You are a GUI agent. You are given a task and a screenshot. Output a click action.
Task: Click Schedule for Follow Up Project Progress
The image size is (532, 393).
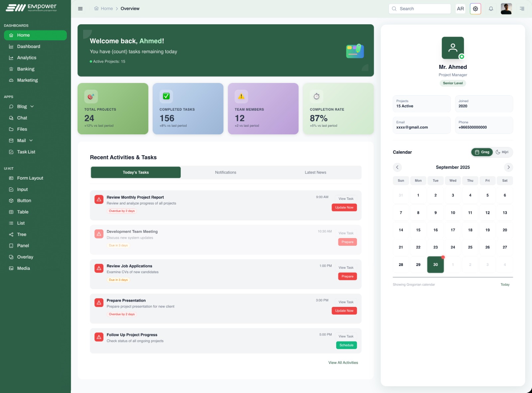[346, 345]
